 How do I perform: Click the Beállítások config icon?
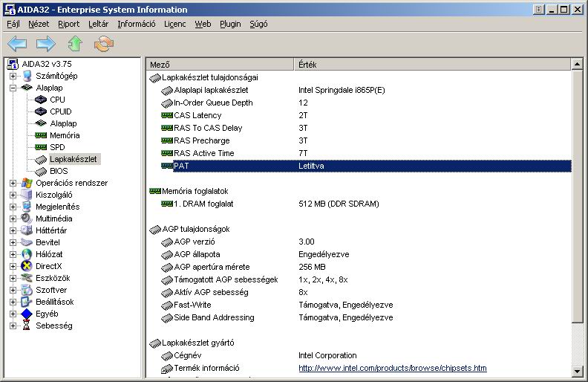pos(27,302)
